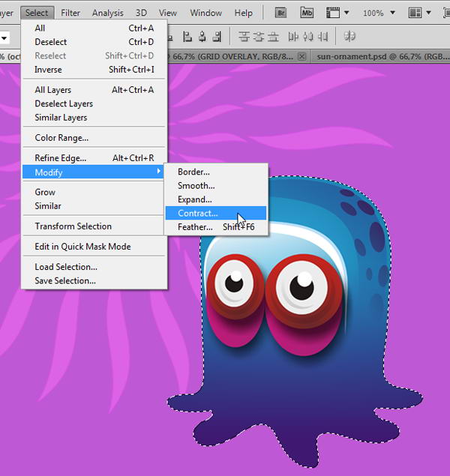Image resolution: width=450 pixels, height=476 pixels.
Task: Open the 3D menu
Action: (x=141, y=13)
